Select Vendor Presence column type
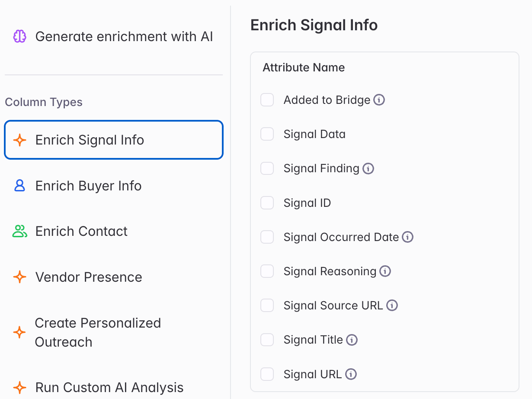The width and height of the screenshot is (532, 399). tap(114, 277)
